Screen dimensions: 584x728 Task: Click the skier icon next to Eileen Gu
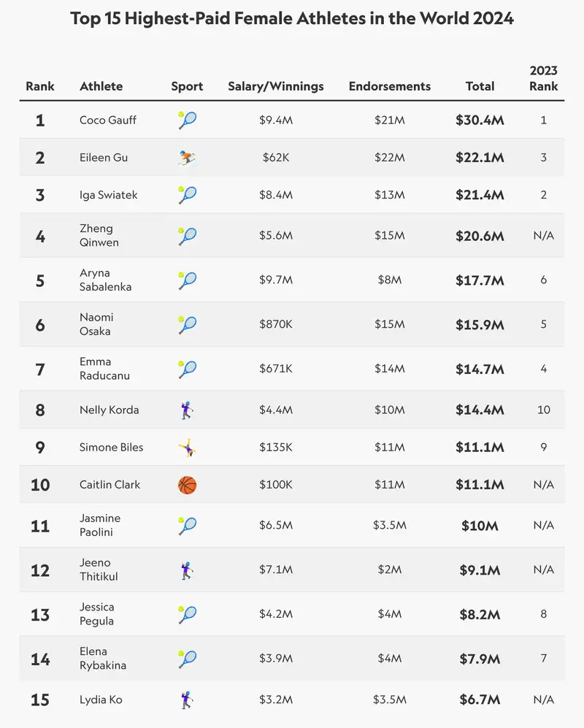click(188, 158)
